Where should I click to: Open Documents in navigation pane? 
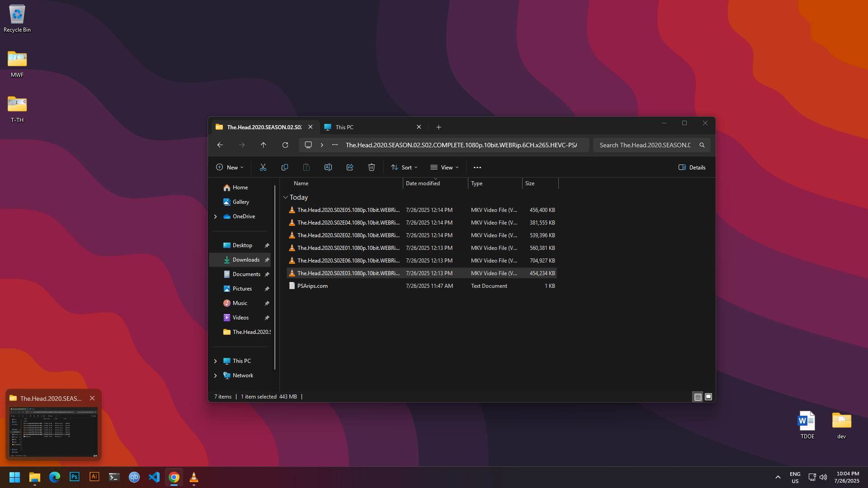click(240, 274)
